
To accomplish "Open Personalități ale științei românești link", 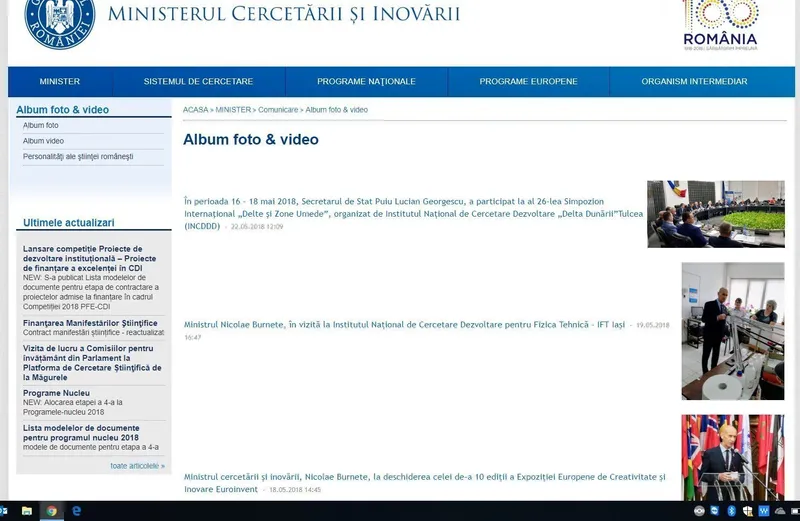I will tap(78, 157).
